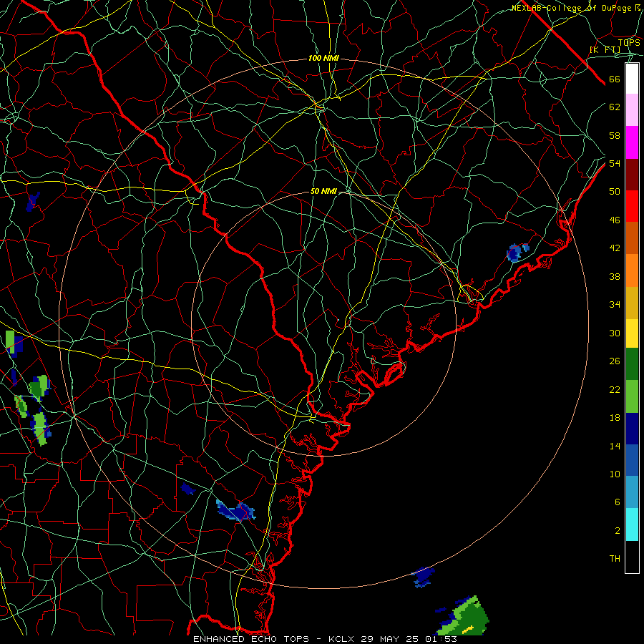Click the legend value 66

point(615,79)
